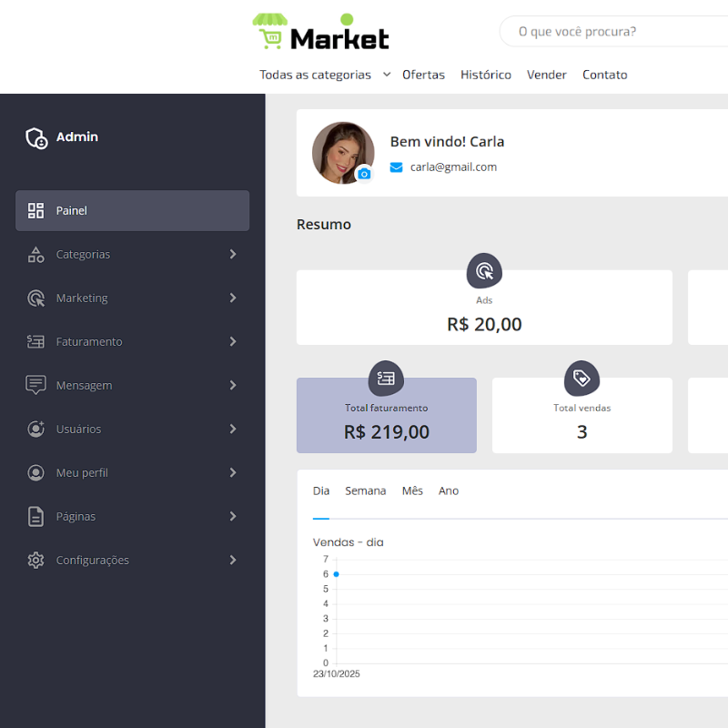Click the Ads cursor icon above R$ 20,00
Viewport: 728px width, 728px height.
[x=484, y=270]
